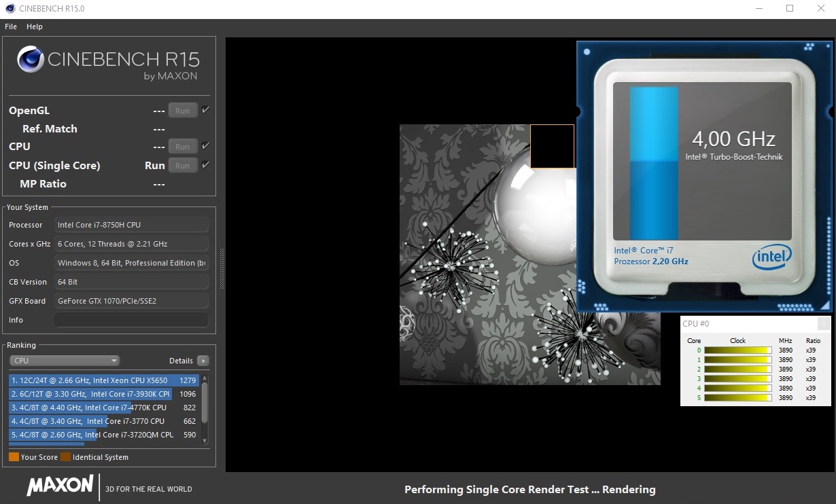Image resolution: width=836 pixels, height=504 pixels.
Task: Click the CB Version field
Action: (x=131, y=282)
